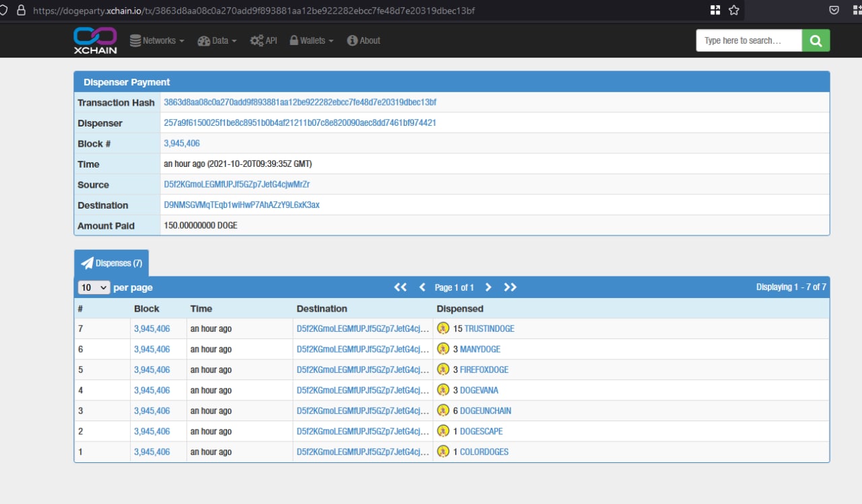This screenshot has height=504, width=862.
Task: Open the Source address link
Action: (x=237, y=184)
